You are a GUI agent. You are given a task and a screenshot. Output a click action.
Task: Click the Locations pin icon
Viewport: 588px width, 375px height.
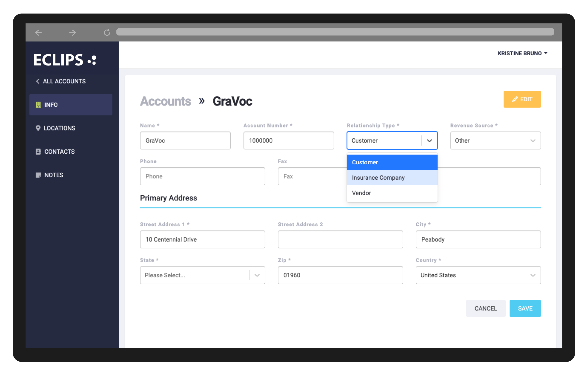pyautogui.click(x=38, y=128)
